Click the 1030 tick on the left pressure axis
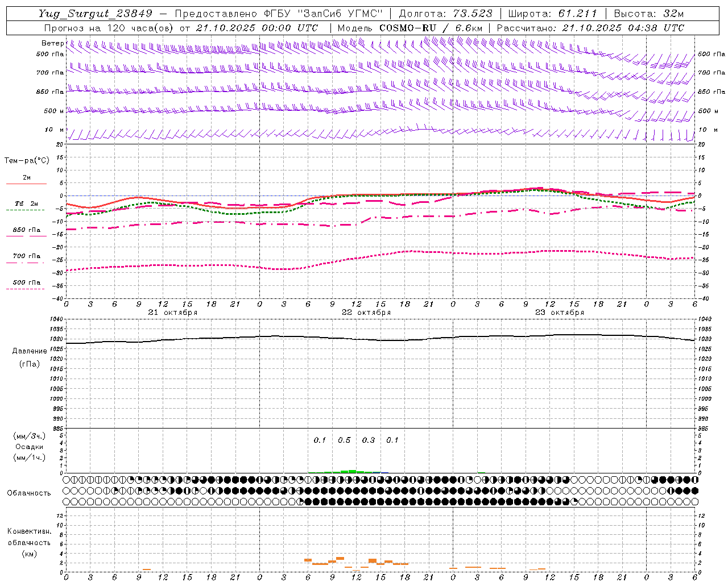Viewport: 728px width, 582px height. [x=56, y=339]
